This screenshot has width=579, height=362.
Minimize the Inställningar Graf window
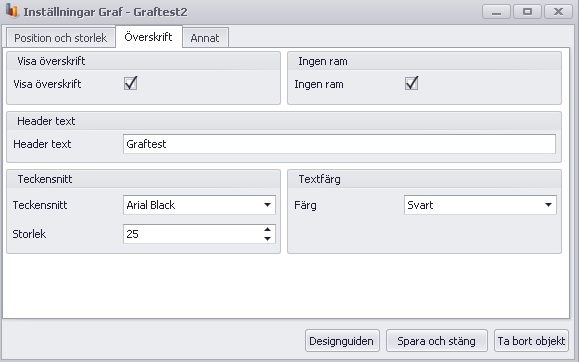(496, 12)
